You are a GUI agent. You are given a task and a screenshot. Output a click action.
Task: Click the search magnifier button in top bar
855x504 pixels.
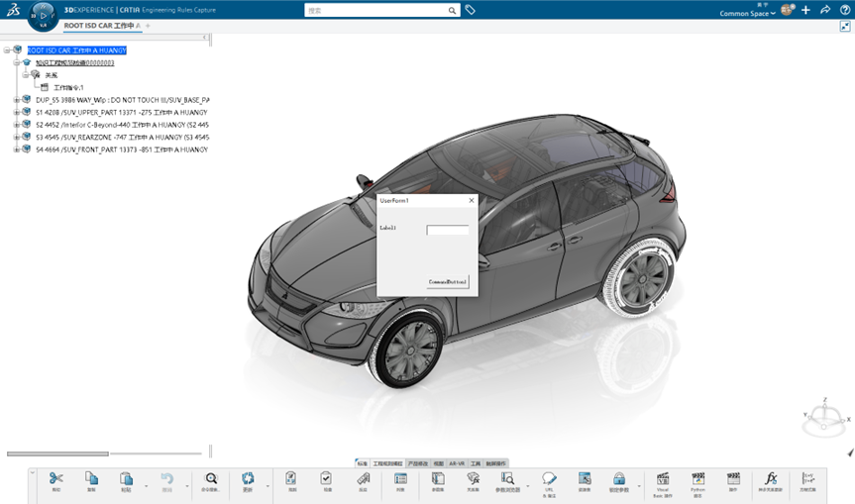(452, 10)
